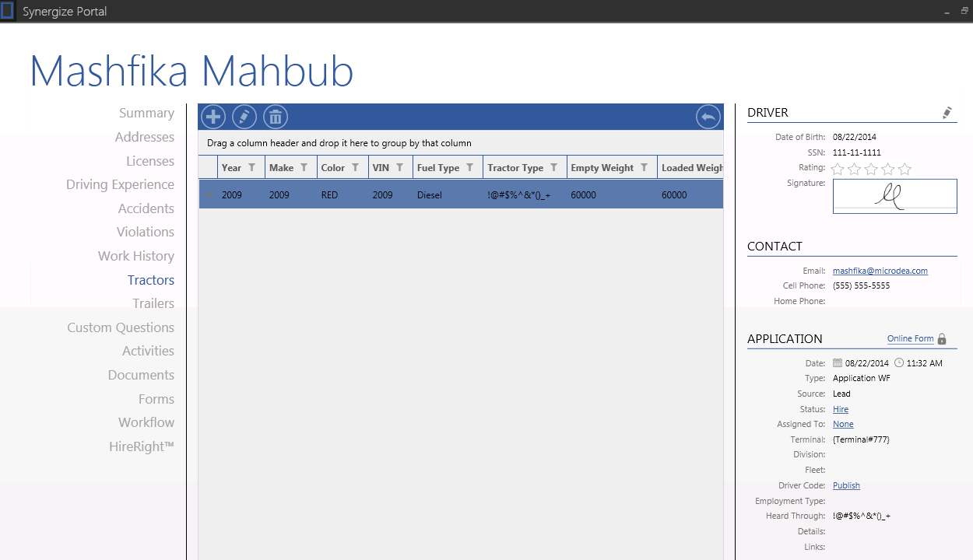Screen dimensions: 973x560
Task: Click the lock icon beside Online Form
Action: [x=942, y=339]
